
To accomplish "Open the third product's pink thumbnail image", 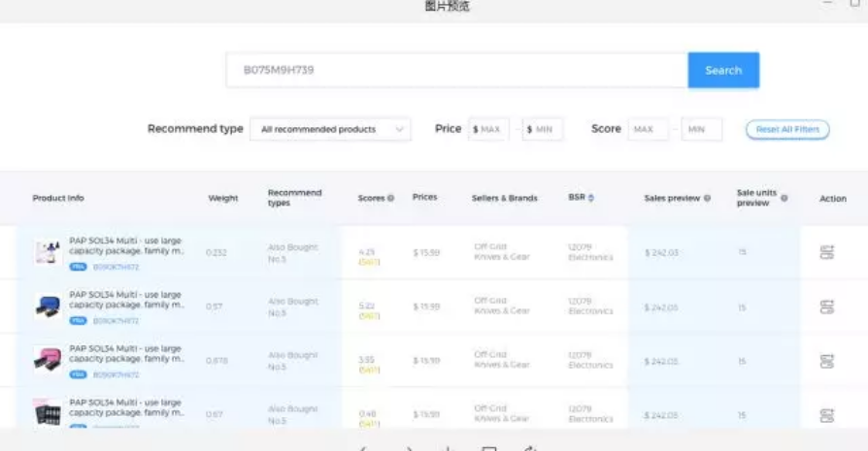I will pos(49,361).
